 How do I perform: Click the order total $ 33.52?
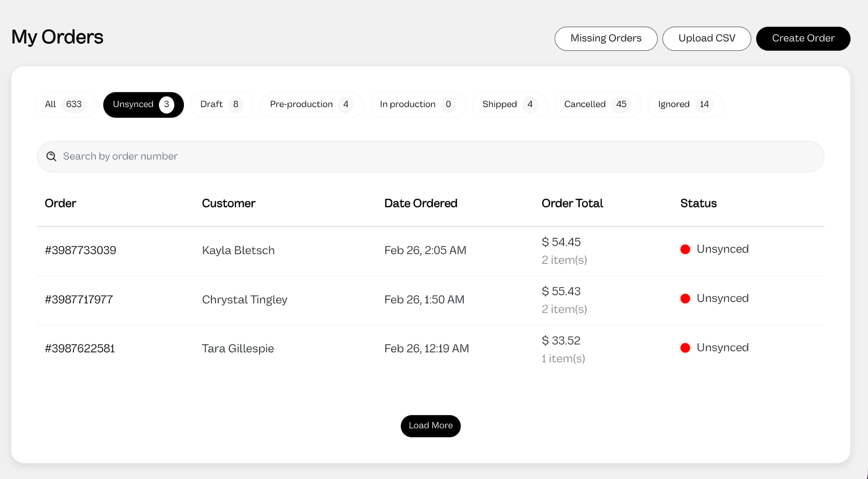tap(561, 341)
